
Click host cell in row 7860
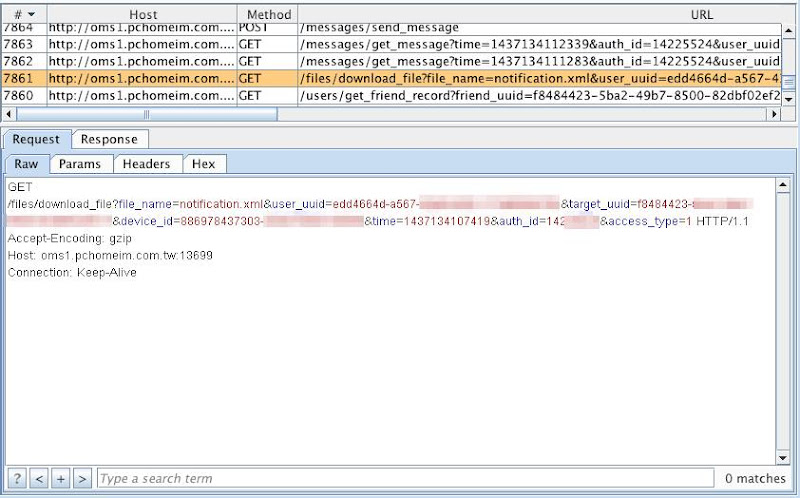click(142, 95)
